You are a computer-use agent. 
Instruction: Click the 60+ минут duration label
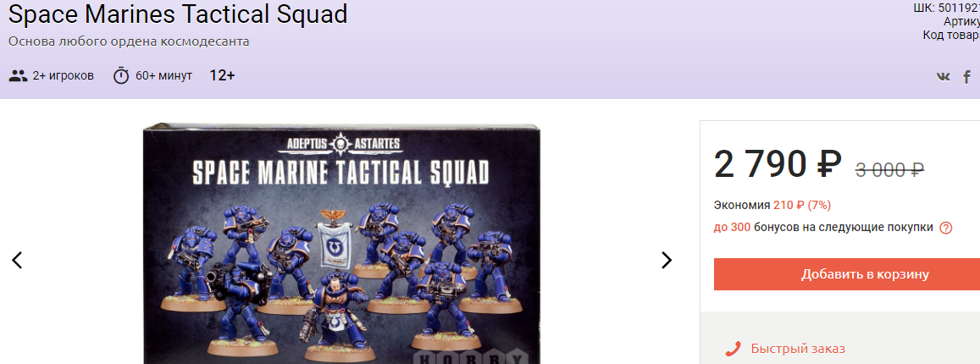click(163, 76)
